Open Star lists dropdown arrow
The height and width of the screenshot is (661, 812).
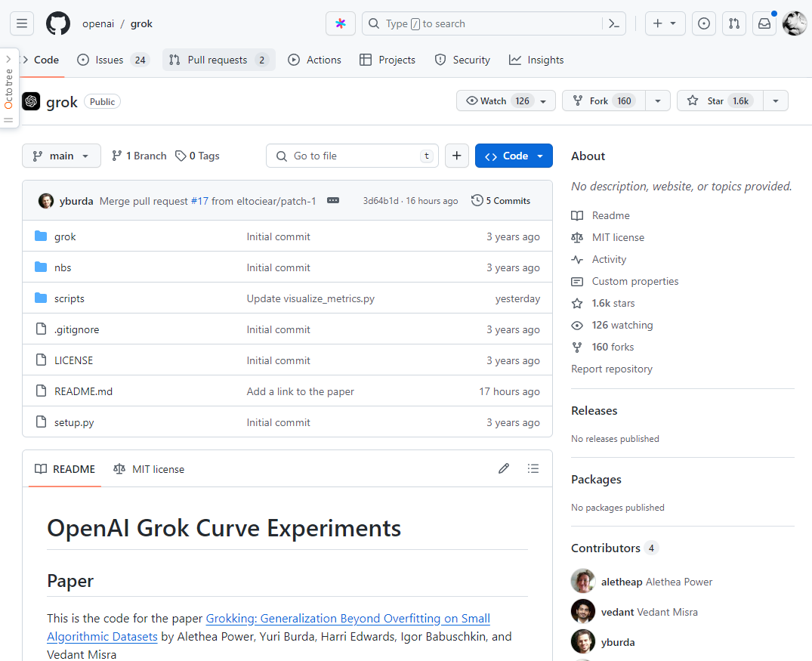tap(776, 100)
